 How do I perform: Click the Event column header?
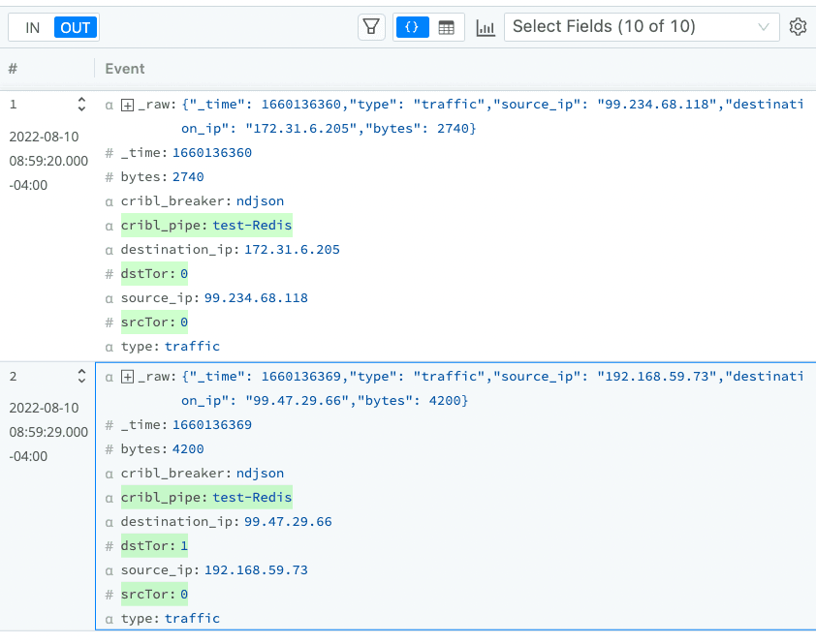click(x=125, y=69)
